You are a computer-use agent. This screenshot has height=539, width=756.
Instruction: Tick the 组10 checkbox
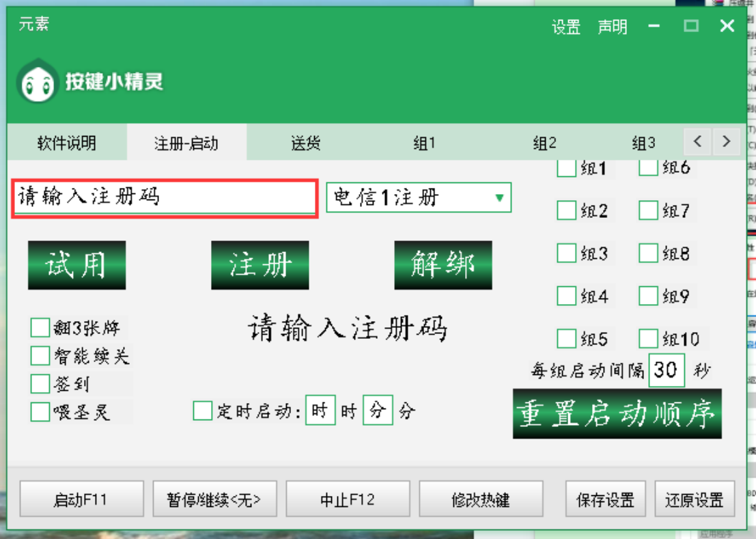tap(648, 339)
